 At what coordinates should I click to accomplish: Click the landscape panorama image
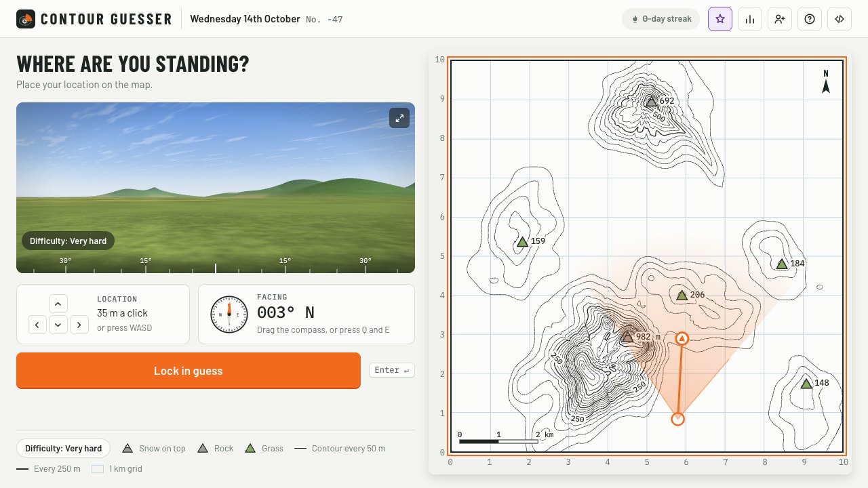click(216, 188)
